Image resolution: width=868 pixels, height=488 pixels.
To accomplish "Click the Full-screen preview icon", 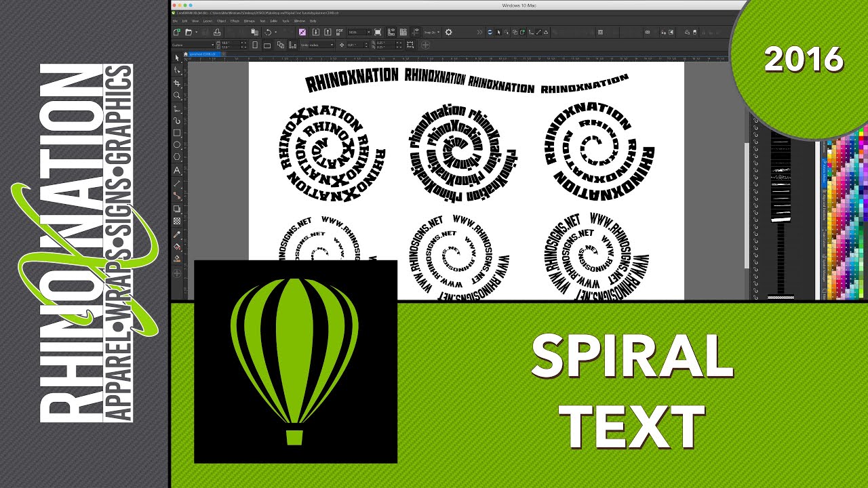I will pos(378,32).
